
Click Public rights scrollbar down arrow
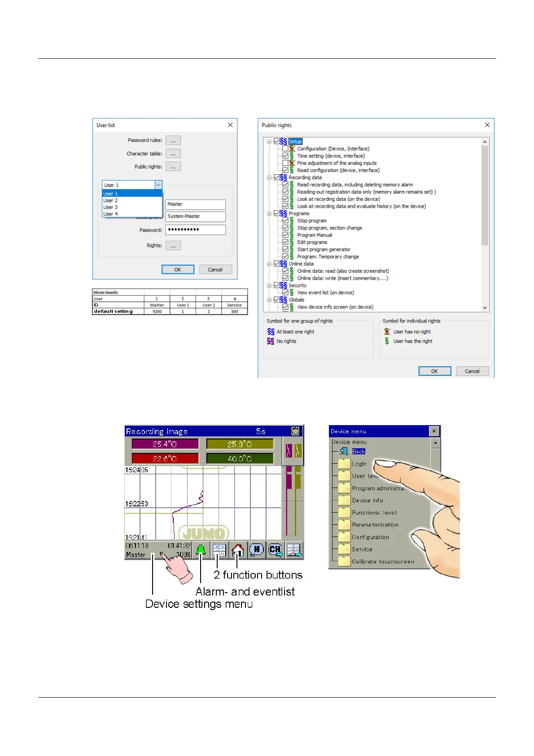click(x=485, y=308)
